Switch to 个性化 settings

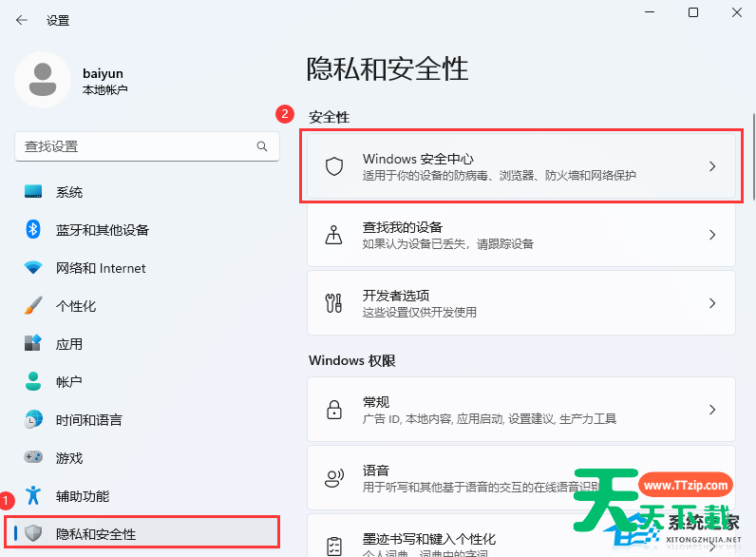click(x=147, y=305)
